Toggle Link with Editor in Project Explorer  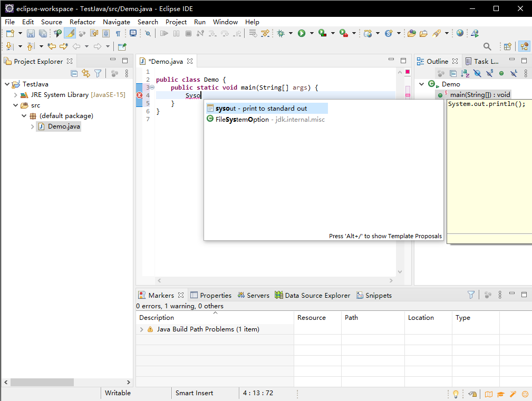pos(86,73)
